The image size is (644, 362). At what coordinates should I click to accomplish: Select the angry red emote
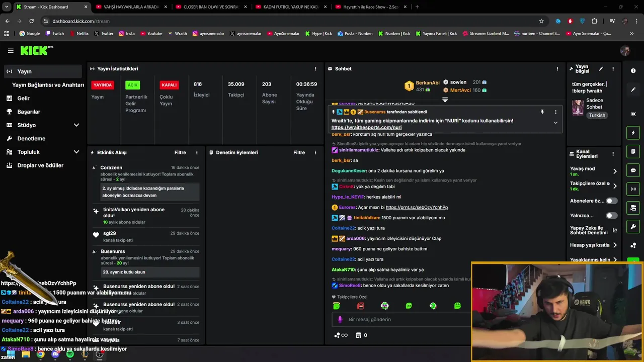point(360,306)
